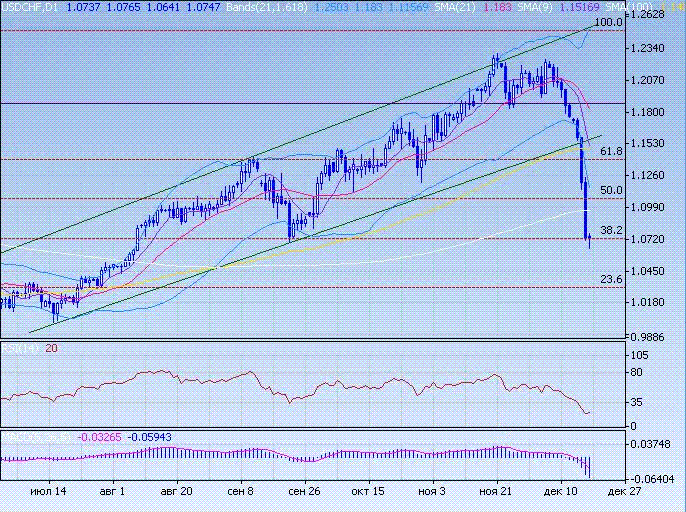686x512 pixels.
Task: Click the latest candlestick near 1.0720
Action: (590, 240)
